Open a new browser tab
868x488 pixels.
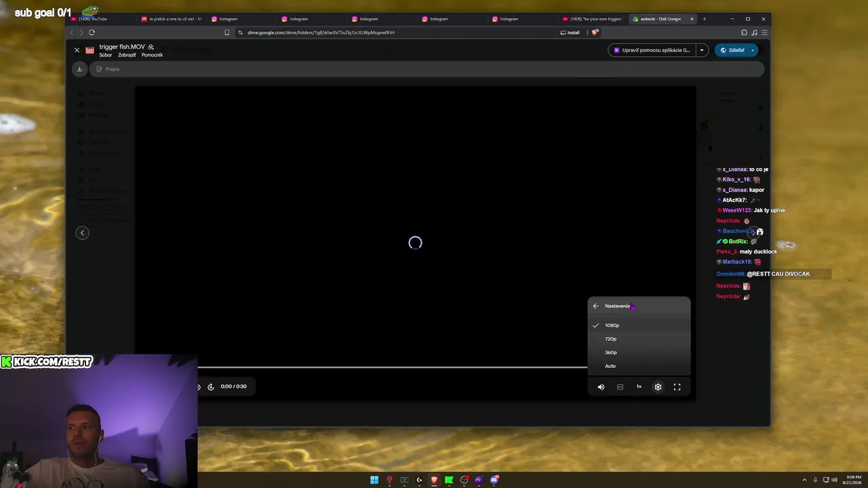[x=704, y=19]
